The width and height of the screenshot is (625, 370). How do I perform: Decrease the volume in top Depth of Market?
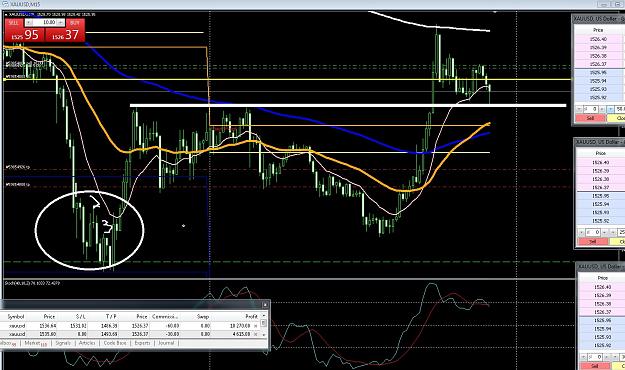611,109
